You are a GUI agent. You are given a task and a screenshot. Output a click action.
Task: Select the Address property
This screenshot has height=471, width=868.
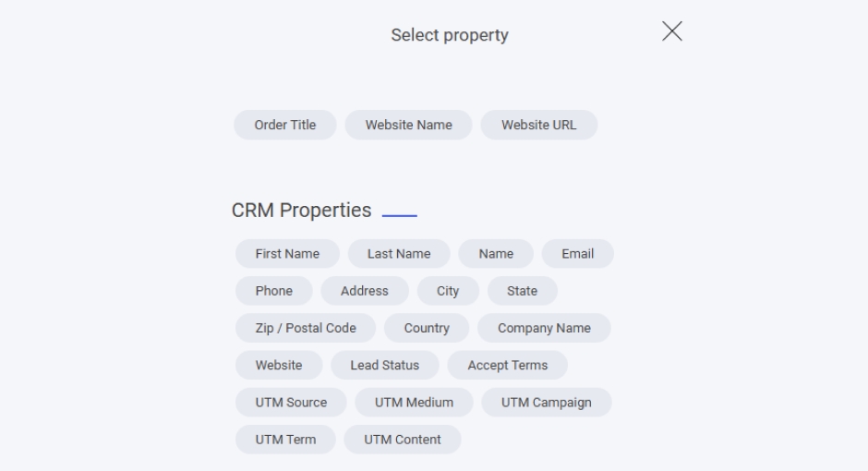[365, 291]
